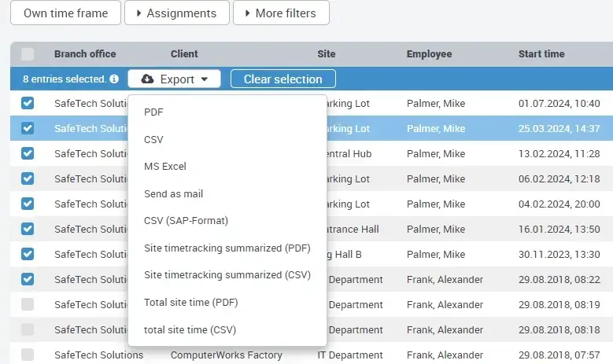Click start time '30.11.2023, 13:30'

pos(559,254)
